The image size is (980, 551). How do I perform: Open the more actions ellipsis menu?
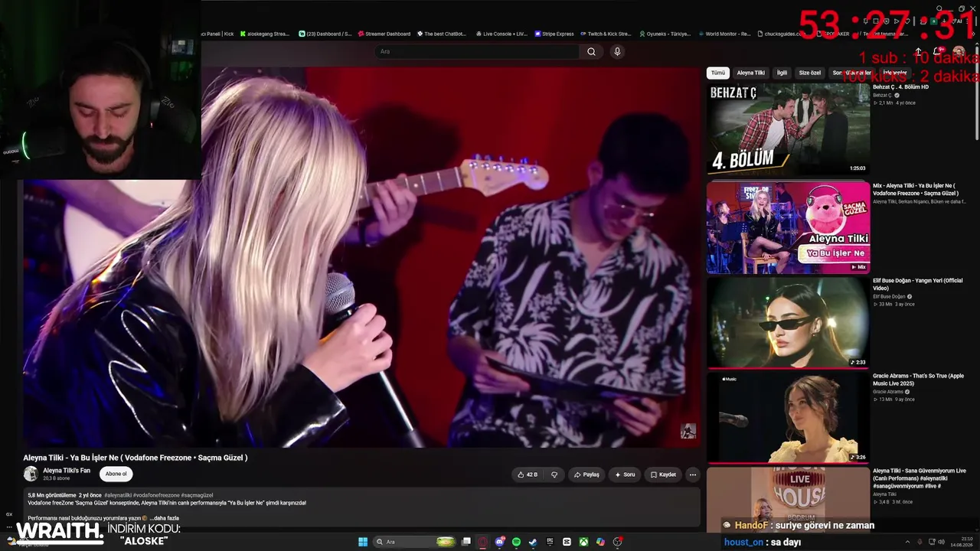692,474
